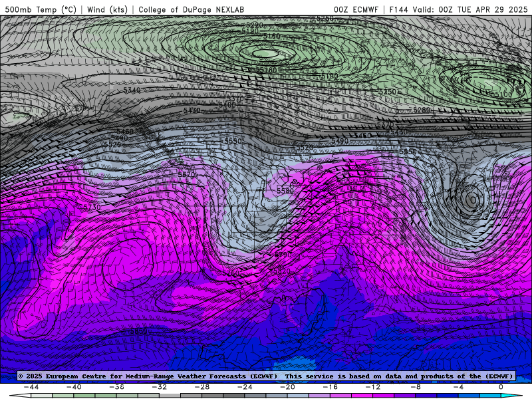The image size is (532, 399).
Task: Click the 5850 contour label
Action: pyautogui.click(x=138, y=331)
